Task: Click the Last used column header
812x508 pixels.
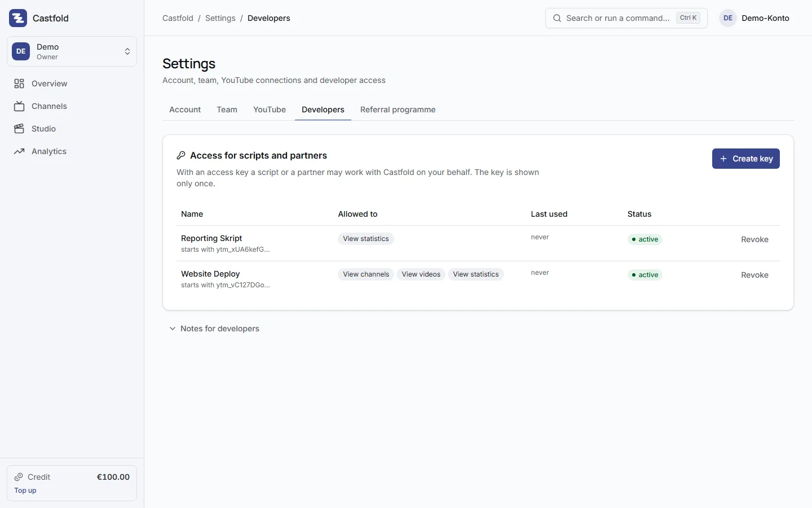Action: click(549, 214)
